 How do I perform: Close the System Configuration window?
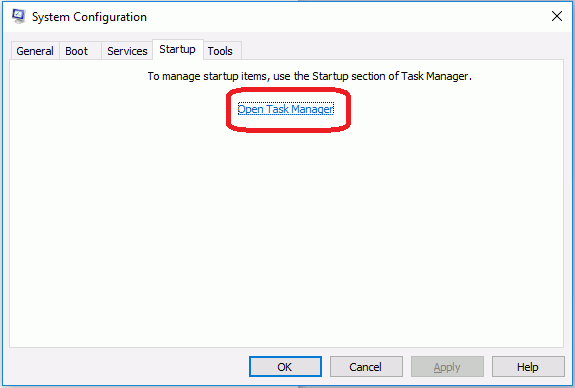click(x=557, y=16)
